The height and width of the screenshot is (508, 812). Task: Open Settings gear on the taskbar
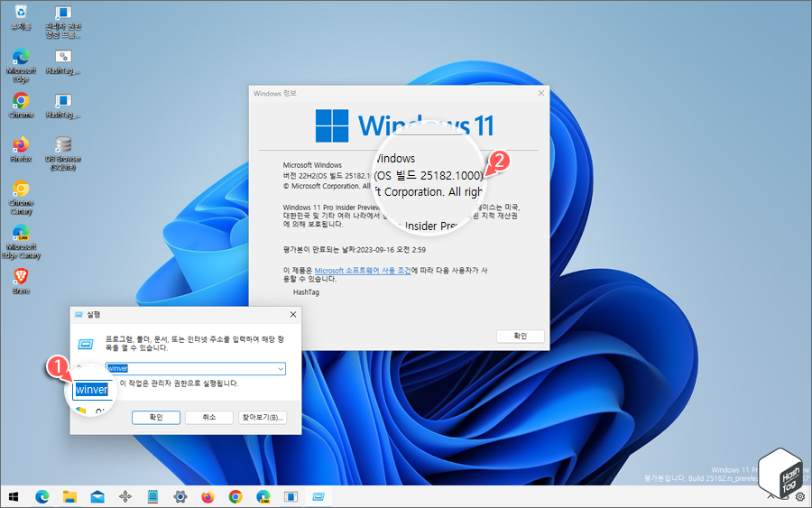180,497
